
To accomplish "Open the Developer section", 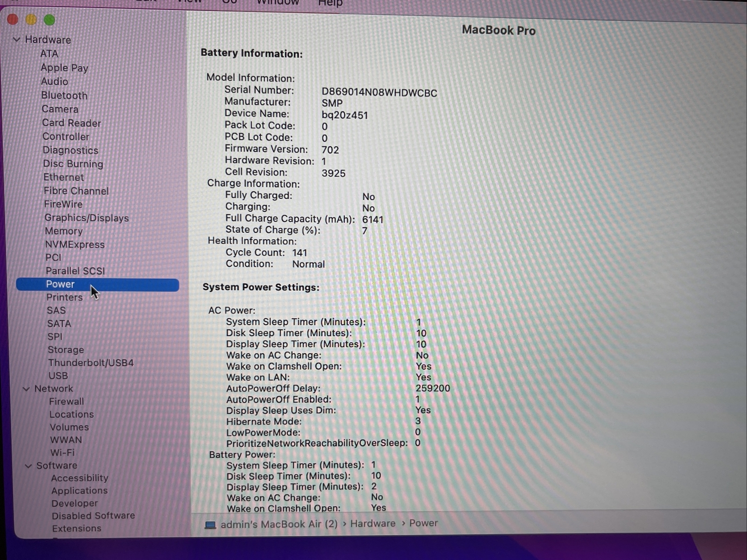I will pyautogui.click(x=75, y=503).
